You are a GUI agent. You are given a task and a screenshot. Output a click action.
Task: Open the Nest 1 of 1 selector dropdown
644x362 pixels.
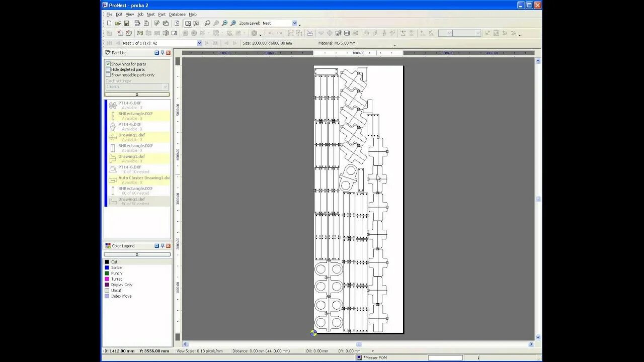click(x=199, y=43)
